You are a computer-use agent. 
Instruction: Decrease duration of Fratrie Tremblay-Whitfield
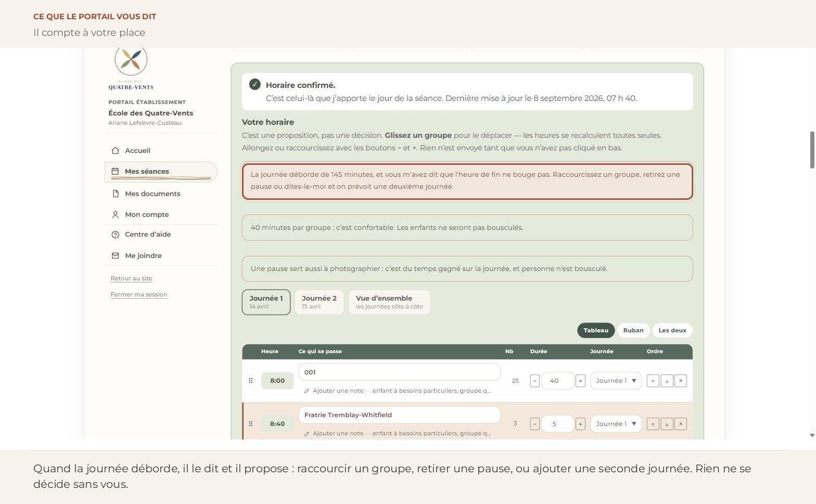[535, 424]
